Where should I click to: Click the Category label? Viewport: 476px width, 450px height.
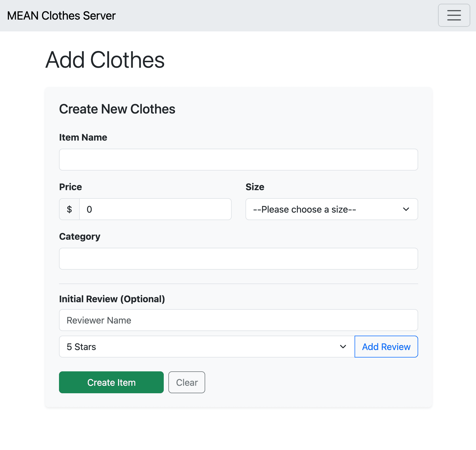click(80, 237)
